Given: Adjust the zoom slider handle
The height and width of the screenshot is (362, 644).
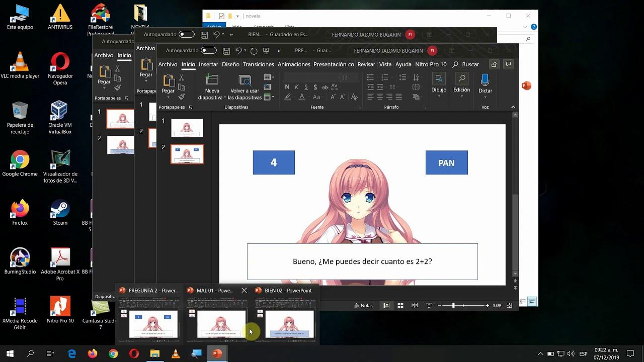Looking at the screenshot, I should pos(453,305).
